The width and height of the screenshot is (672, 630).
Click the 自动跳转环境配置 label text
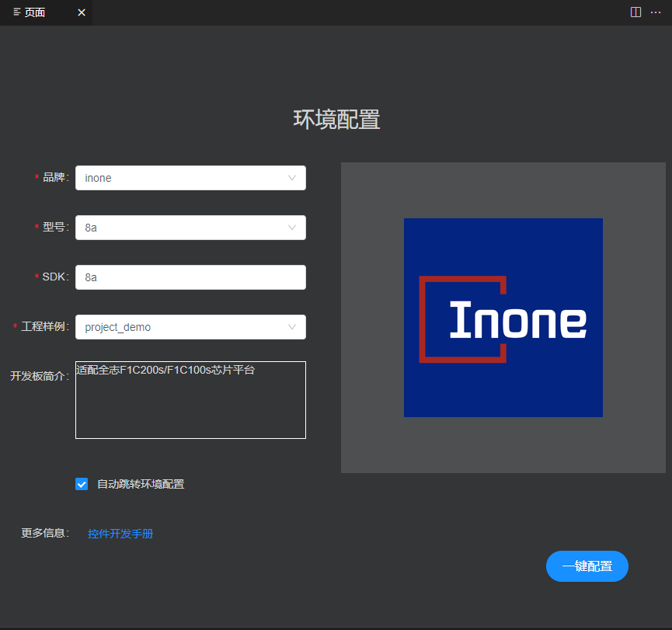[141, 484]
